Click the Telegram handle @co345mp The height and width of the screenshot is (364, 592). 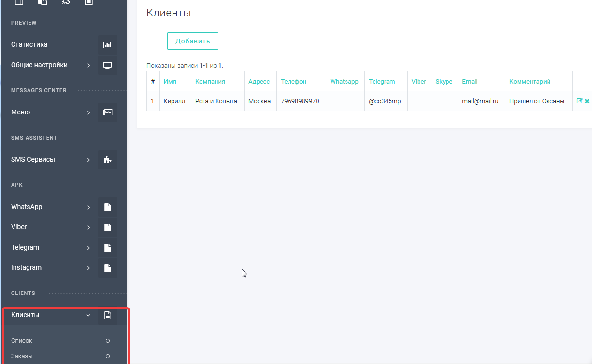click(385, 101)
